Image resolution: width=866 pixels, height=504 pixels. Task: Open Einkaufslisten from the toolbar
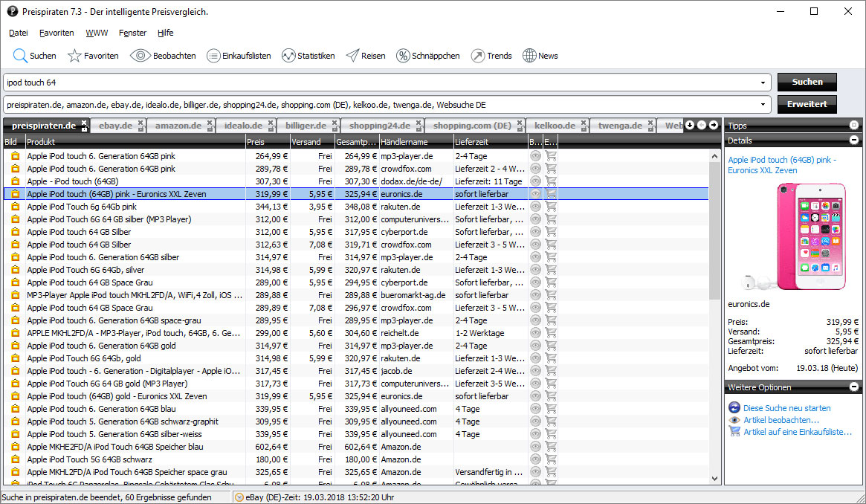tap(213, 56)
